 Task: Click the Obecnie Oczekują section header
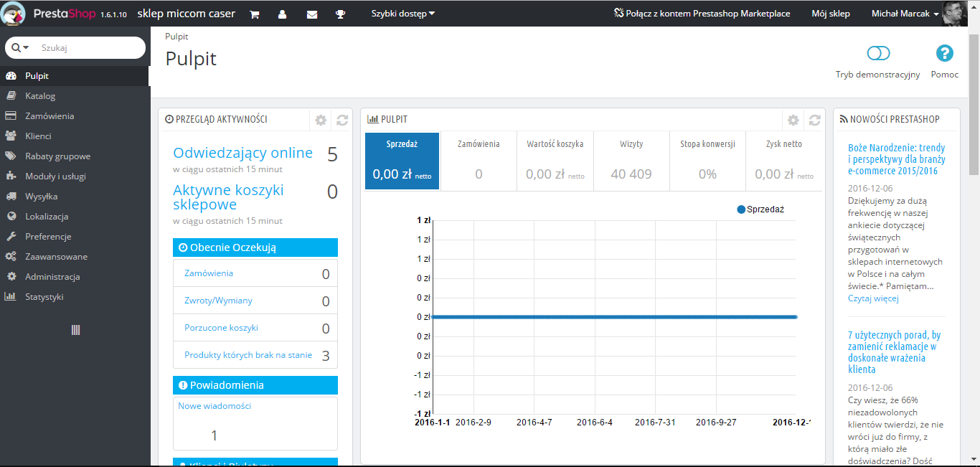coord(255,247)
